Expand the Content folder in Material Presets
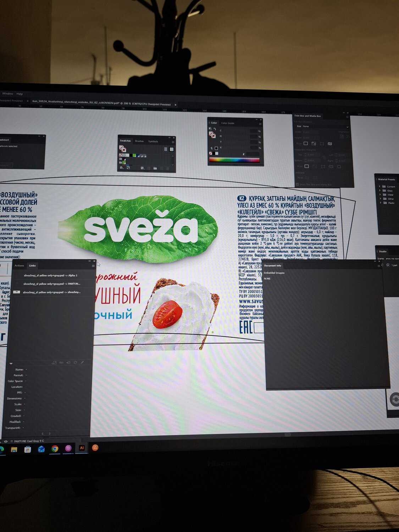Image resolution: width=399 pixels, height=532 pixels. point(380,186)
